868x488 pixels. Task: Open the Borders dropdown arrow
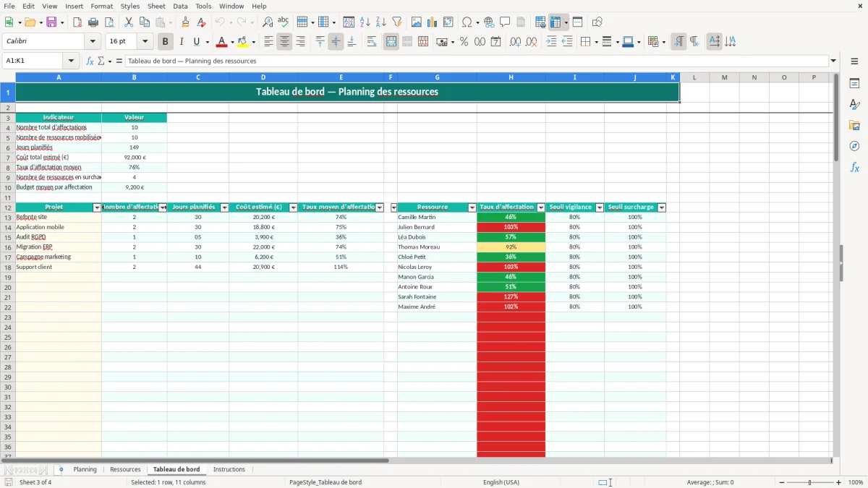[x=595, y=42]
